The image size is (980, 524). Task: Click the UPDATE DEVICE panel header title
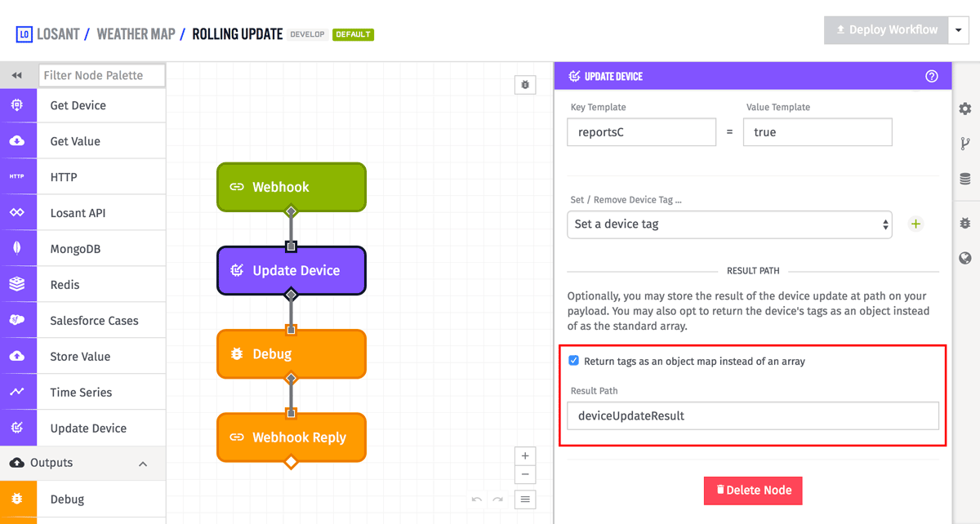point(613,76)
